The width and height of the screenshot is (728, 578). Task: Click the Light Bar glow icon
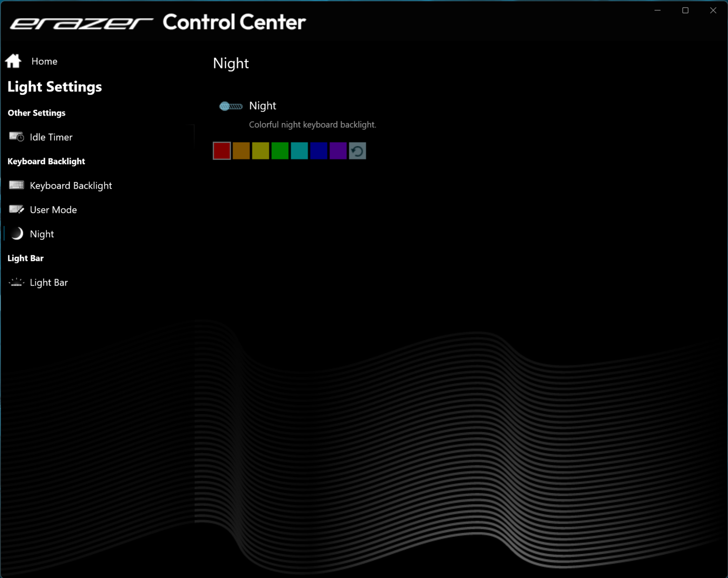[16, 282]
